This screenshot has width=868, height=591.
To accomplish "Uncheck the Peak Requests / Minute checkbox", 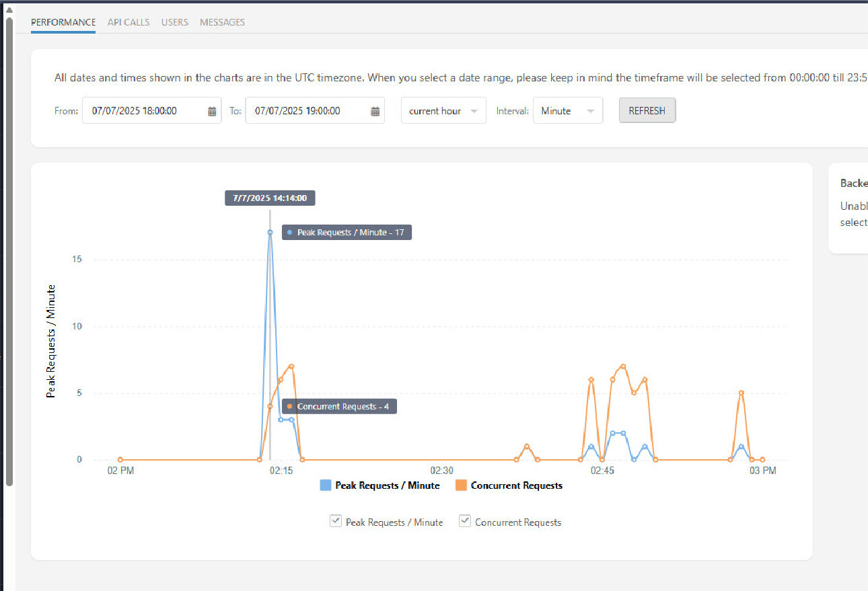I will (x=335, y=521).
